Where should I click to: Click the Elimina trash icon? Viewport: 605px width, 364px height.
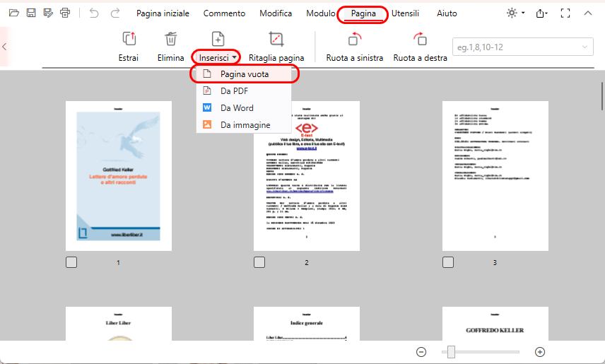(x=170, y=39)
